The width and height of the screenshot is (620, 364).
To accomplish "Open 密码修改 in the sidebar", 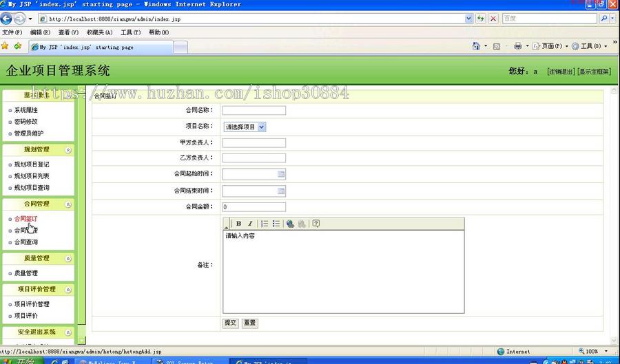I will [x=25, y=122].
